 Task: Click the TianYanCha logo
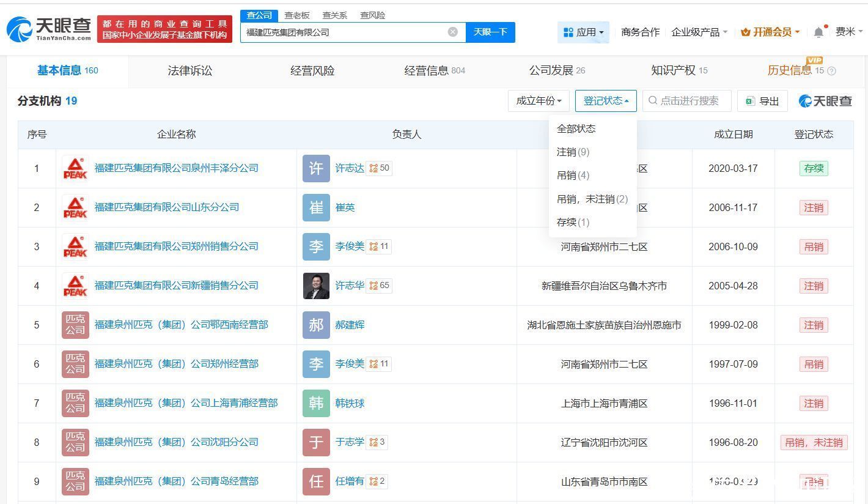click(x=49, y=29)
